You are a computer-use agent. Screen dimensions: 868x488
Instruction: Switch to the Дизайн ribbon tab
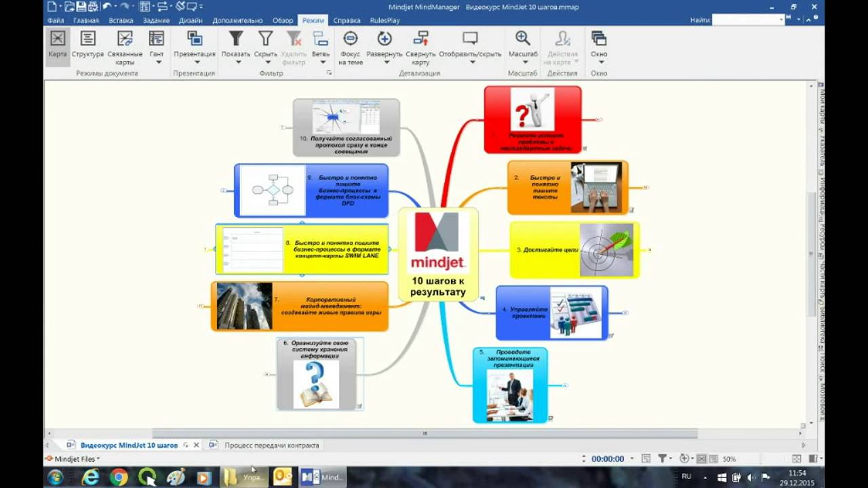point(191,20)
